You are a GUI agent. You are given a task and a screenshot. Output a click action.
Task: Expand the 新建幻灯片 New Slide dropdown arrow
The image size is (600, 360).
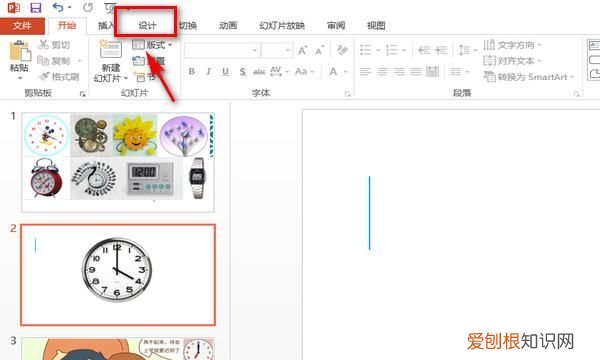click(126, 78)
